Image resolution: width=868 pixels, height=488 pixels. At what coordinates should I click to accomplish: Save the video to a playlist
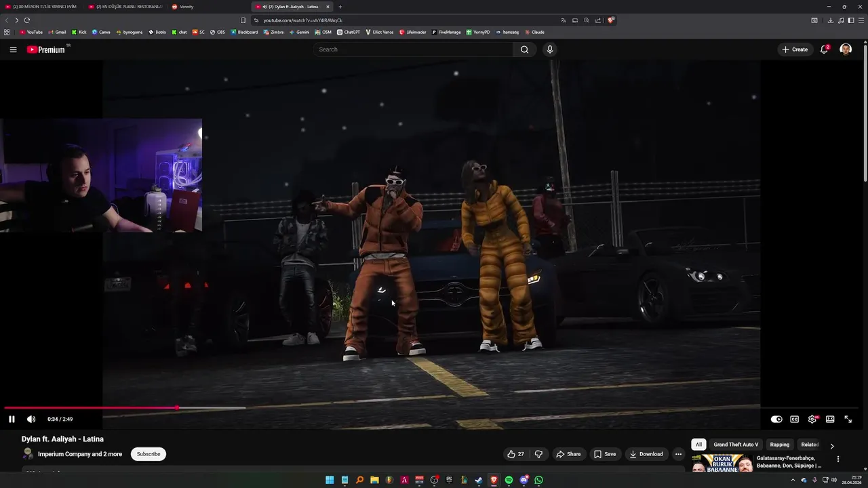[605, 454]
